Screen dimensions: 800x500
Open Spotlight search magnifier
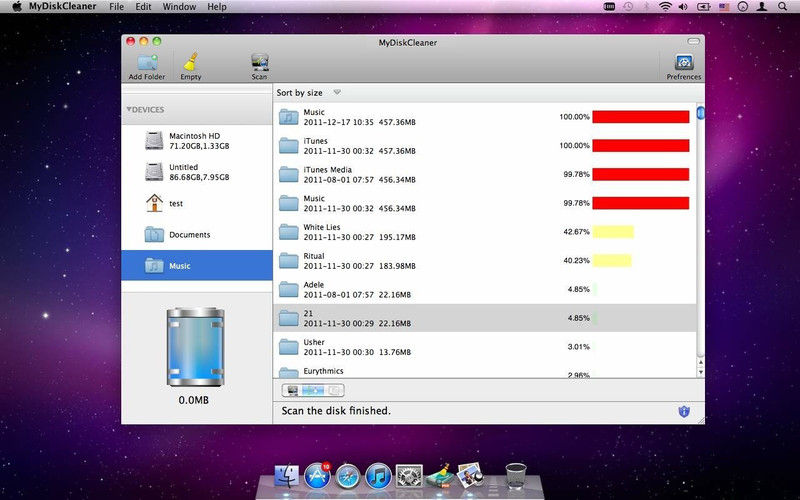coord(782,7)
